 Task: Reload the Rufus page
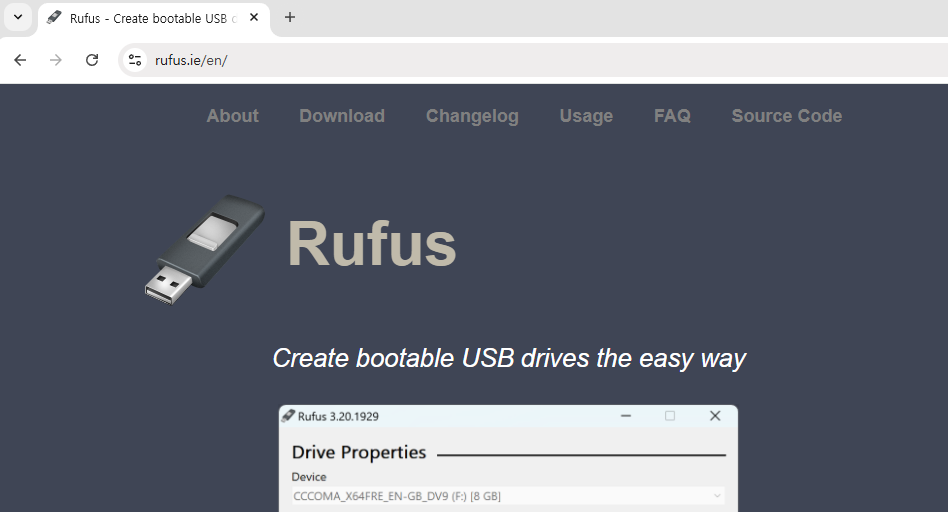[92, 60]
